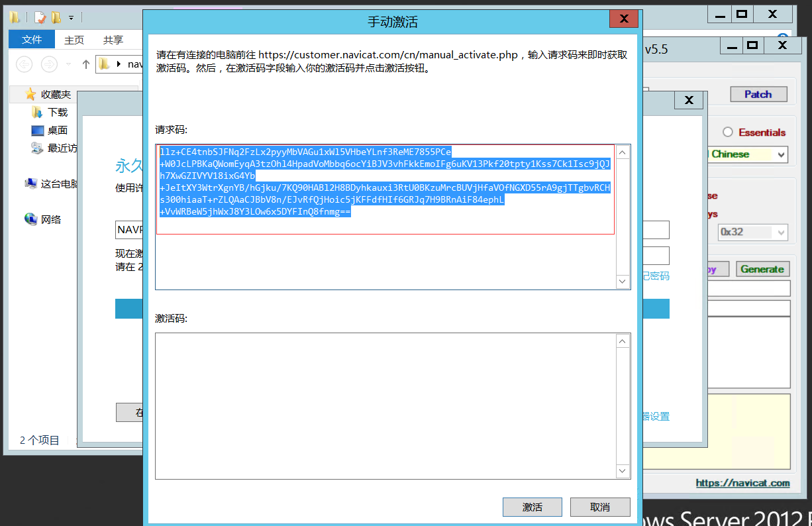This screenshot has height=526, width=812.
Task: Click folder icon in Explorer address bar
Action: 105,64
